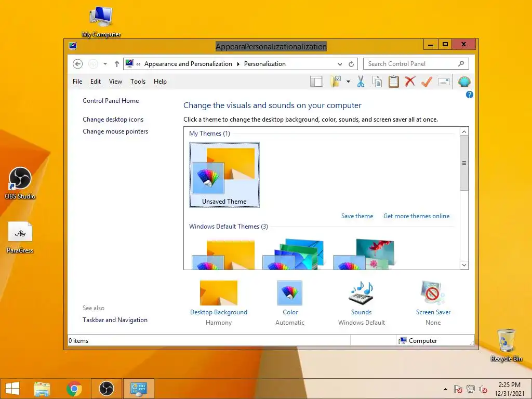This screenshot has height=399, width=532.
Task: Click the Paste clipboard toolbar icon
Action: [x=394, y=82]
